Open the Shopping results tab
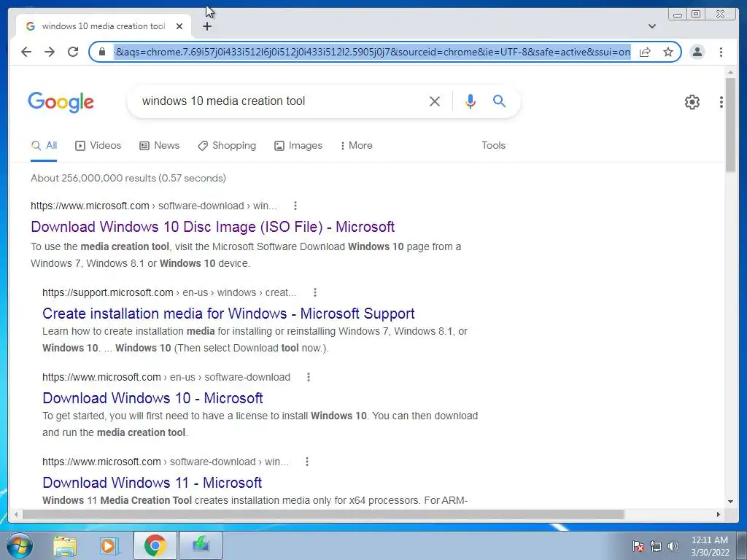The width and height of the screenshot is (747, 560). [x=227, y=146]
